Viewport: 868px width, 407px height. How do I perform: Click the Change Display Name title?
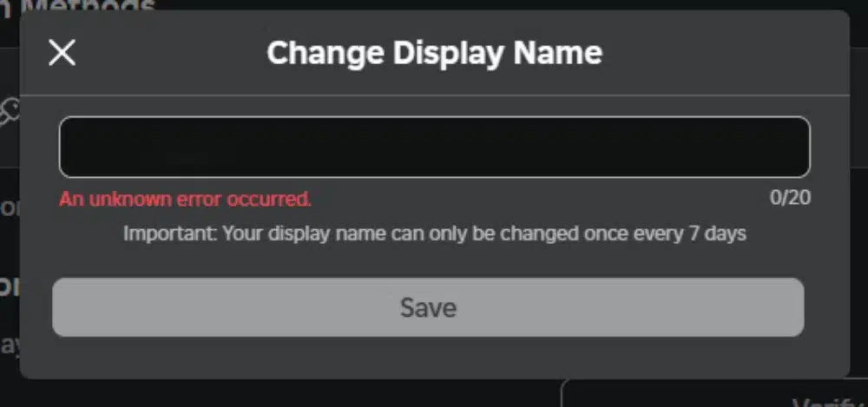(434, 53)
